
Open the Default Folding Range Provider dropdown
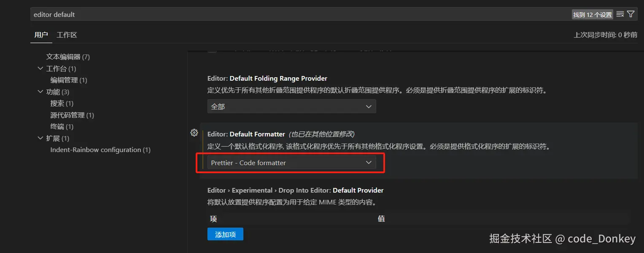coord(291,106)
